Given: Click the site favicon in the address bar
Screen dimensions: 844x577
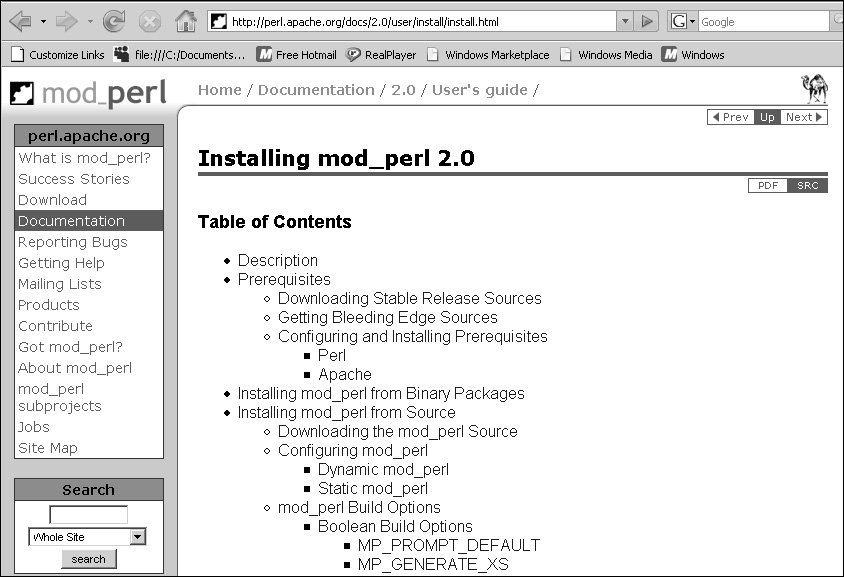Looking at the screenshot, I should click(219, 22).
